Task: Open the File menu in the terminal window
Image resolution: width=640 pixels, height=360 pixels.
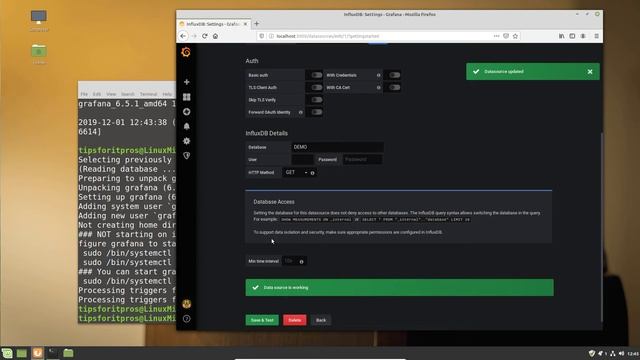Action: point(84,94)
